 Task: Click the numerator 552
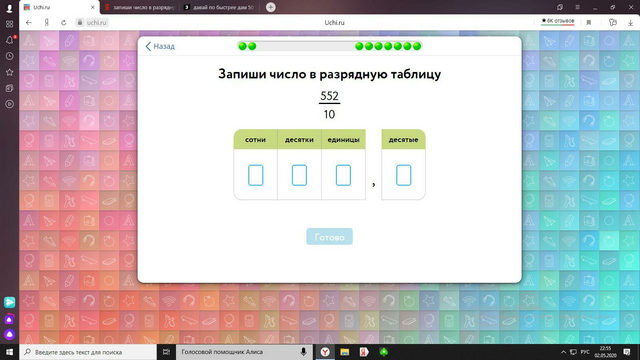pos(329,96)
